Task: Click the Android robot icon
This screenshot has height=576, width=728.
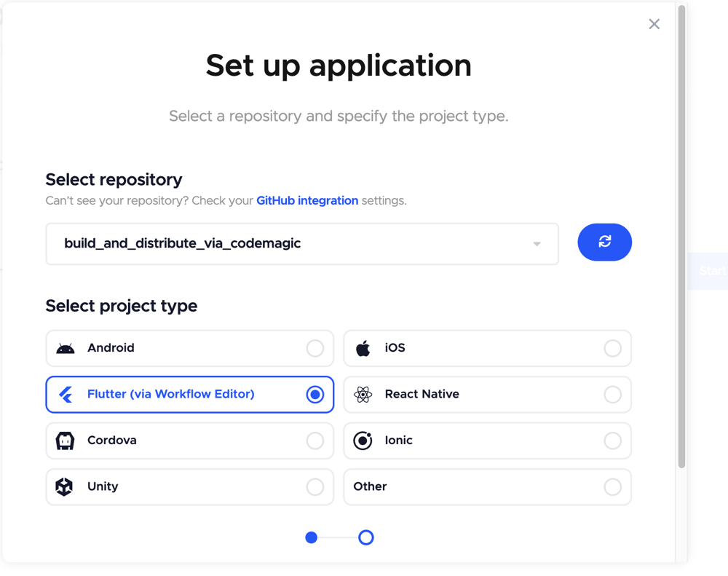Action: click(x=66, y=348)
